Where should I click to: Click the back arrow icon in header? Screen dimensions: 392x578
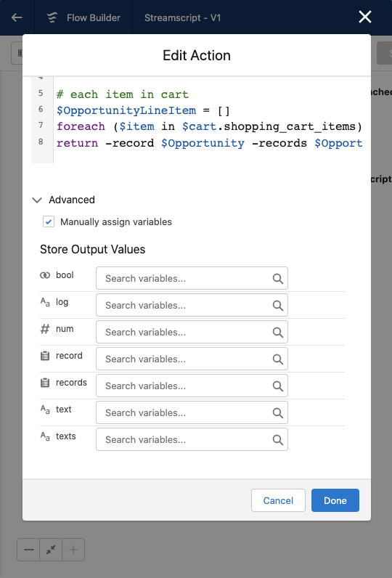(x=17, y=17)
